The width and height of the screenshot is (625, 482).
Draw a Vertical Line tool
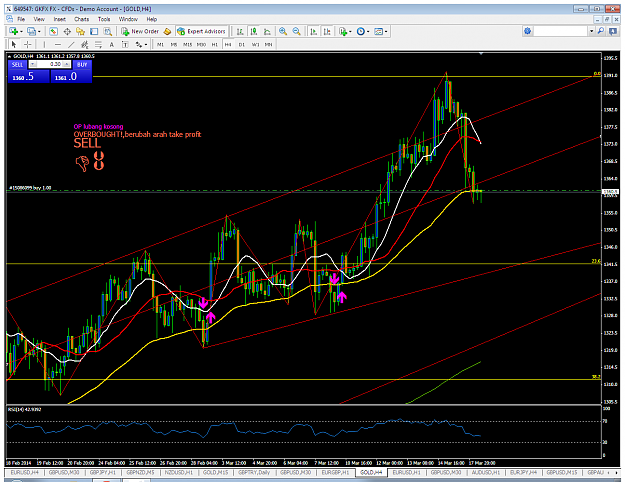[x=44, y=44]
